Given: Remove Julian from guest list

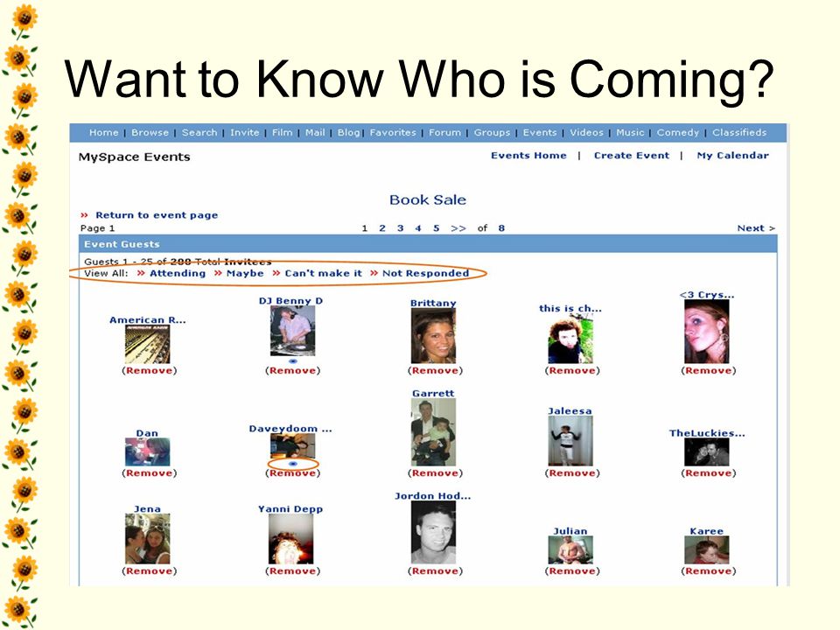Looking at the screenshot, I should pos(572,571).
